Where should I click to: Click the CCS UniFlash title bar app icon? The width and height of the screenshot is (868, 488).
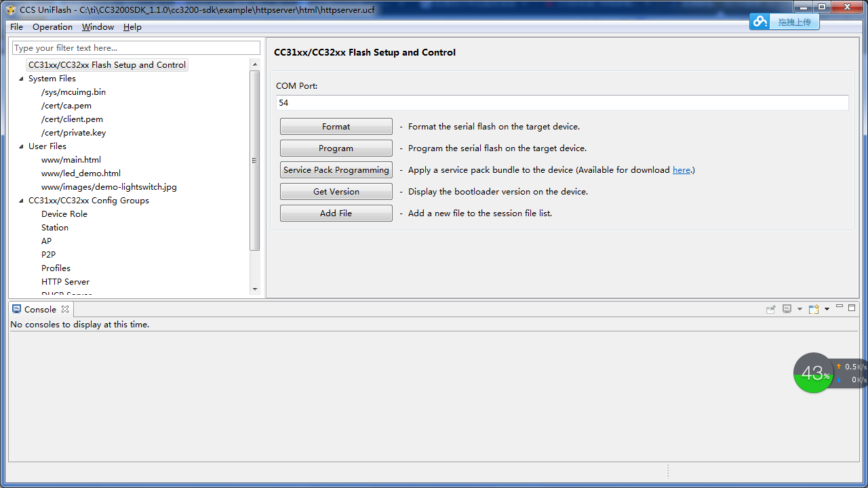click(x=10, y=10)
